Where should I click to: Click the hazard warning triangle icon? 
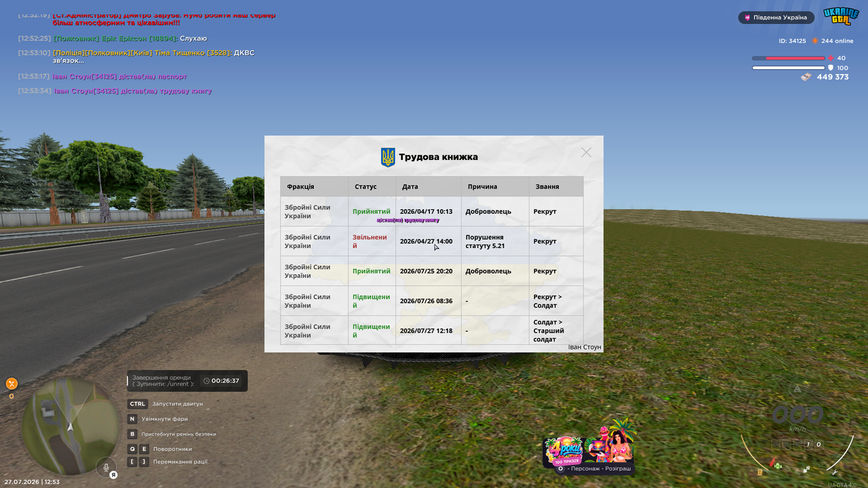click(x=798, y=389)
